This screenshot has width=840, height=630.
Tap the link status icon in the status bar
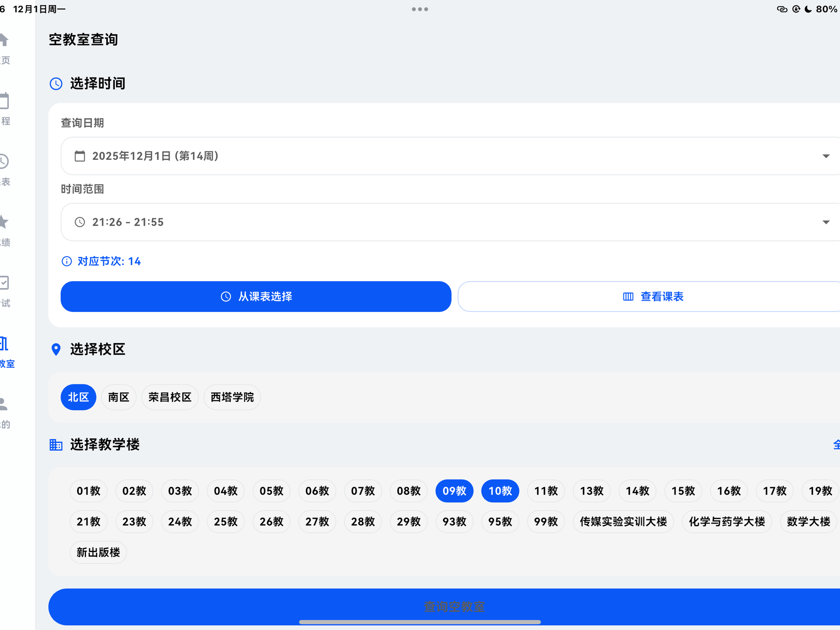(x=782, y=9)
